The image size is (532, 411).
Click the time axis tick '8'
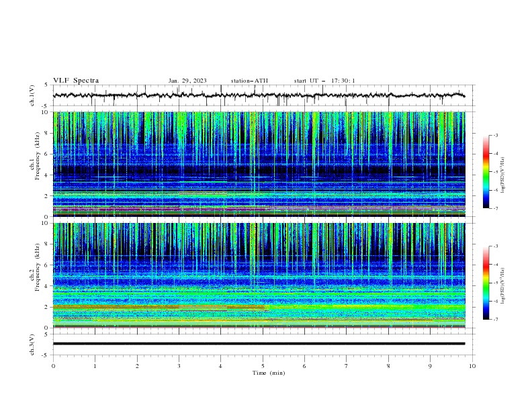pos(388,366)
